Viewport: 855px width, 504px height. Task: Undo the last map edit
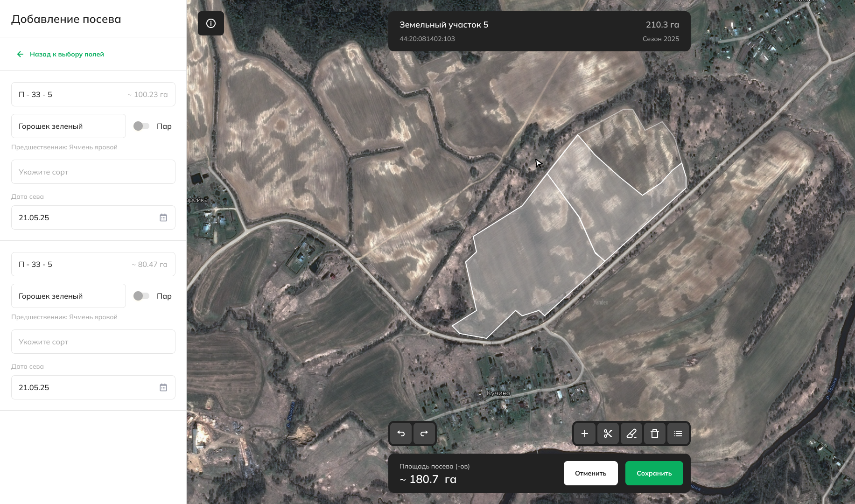401,434
